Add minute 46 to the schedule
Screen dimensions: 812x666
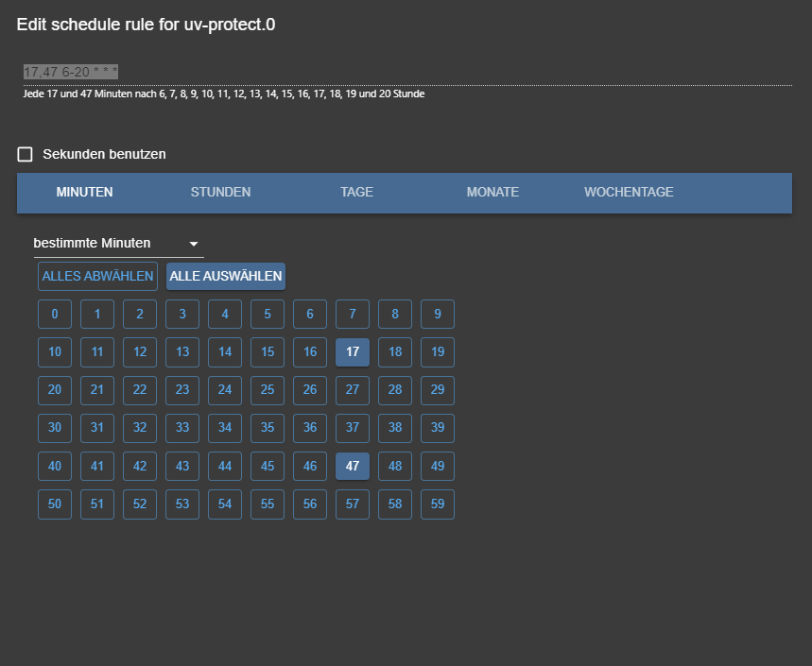[310, 466]
